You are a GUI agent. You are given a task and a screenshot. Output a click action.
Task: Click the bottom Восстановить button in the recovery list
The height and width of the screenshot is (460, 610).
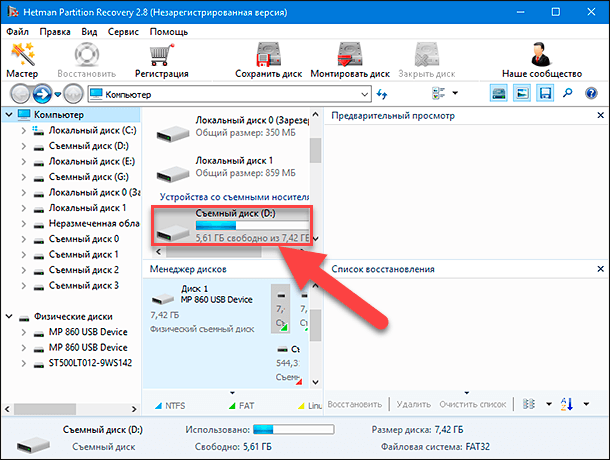[354, 404]
